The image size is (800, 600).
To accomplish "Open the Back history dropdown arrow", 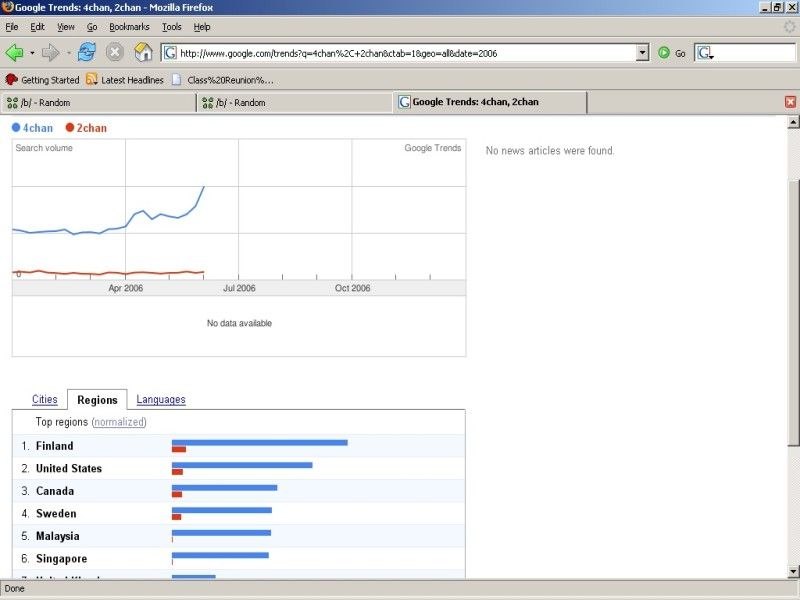I will click(32, 53).
